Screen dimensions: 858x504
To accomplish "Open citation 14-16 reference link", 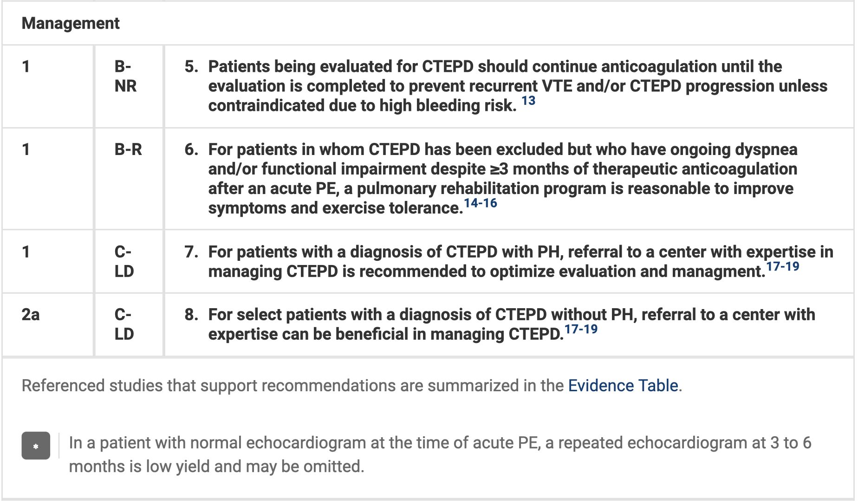I will 480,203.
